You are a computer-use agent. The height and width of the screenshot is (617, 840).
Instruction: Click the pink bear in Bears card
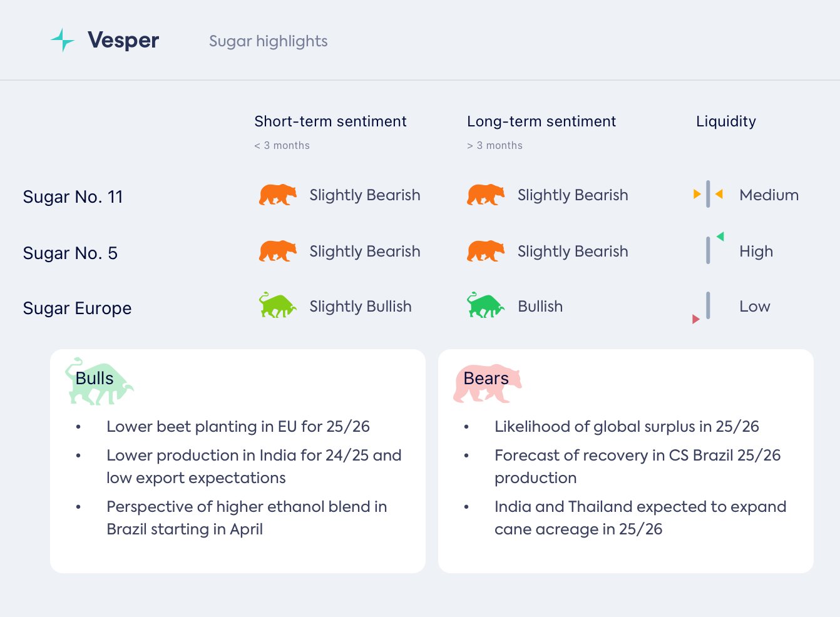point(487,382)
